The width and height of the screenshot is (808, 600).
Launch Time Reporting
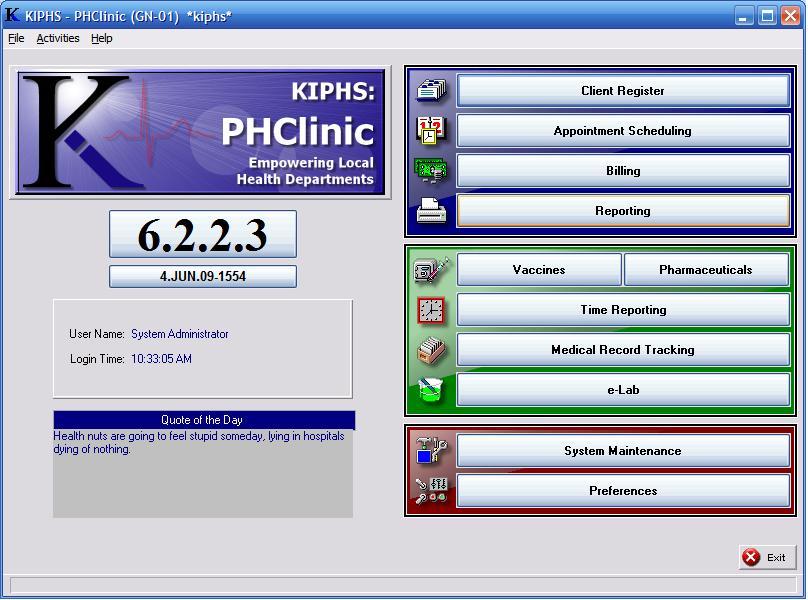[622, 310]
